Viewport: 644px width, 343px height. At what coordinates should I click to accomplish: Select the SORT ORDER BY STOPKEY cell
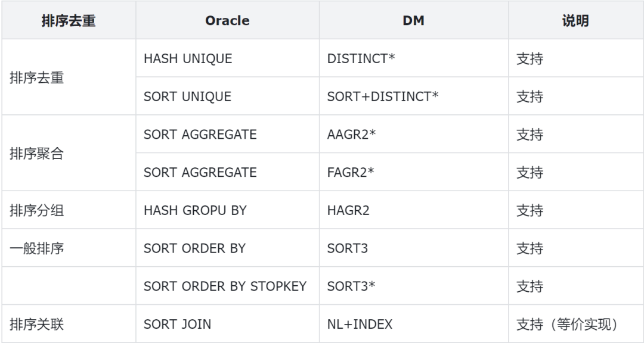(x=225, y=286)
